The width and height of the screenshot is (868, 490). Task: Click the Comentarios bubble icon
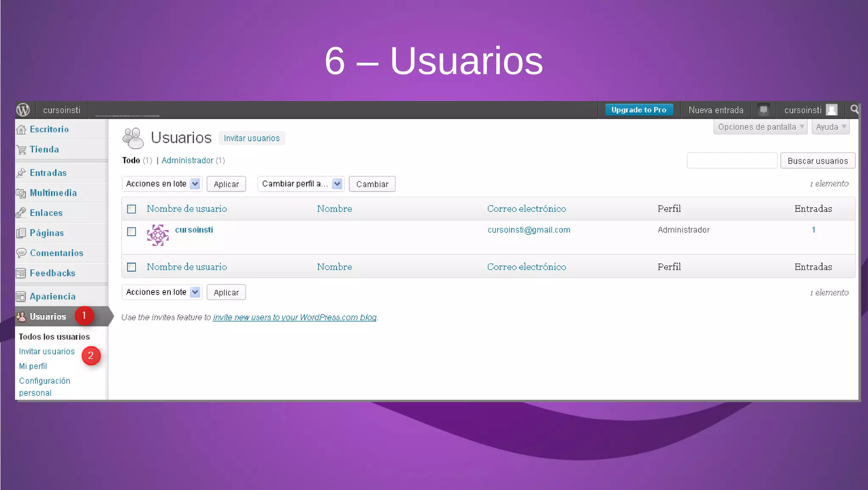[x=21, y=253]
